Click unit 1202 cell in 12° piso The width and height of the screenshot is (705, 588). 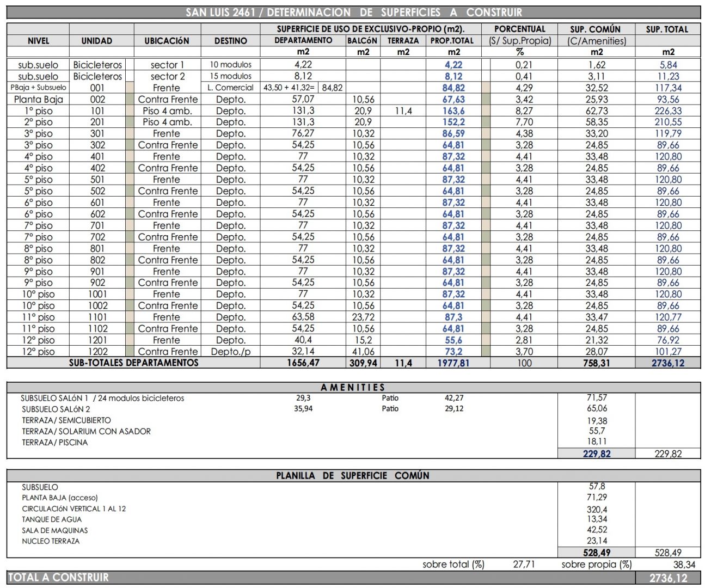pyautogui.click(x=98, y=351)
